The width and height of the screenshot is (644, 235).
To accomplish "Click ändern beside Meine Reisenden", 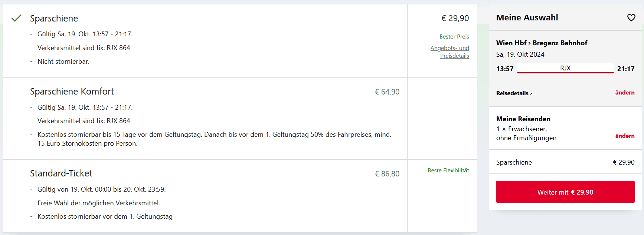I will click(625, 136).
